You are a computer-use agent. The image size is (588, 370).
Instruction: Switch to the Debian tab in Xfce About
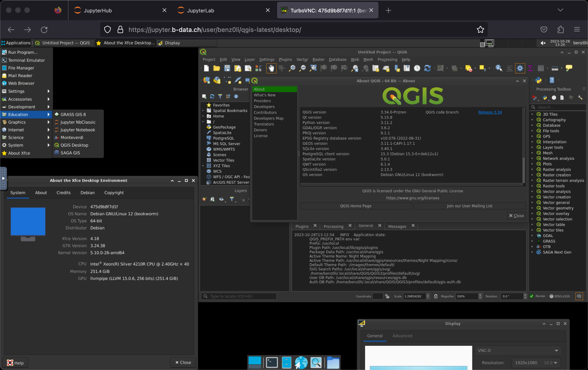pos(88,193)
